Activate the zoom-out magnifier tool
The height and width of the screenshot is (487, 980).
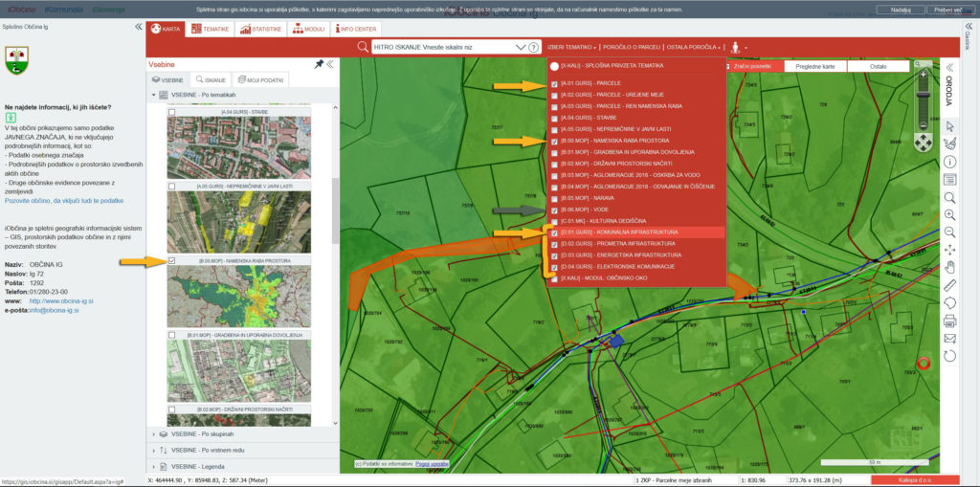tap(949, 232)
